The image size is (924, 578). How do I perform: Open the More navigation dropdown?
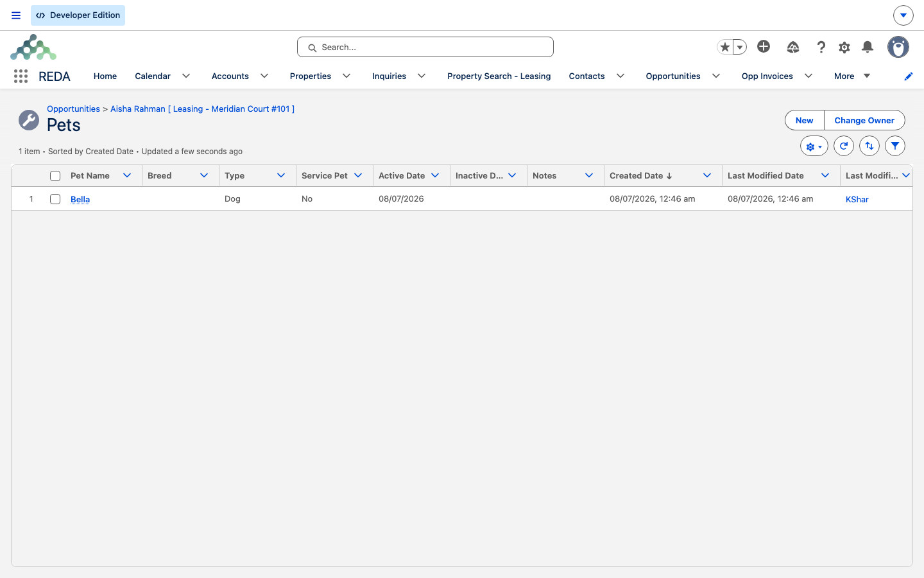852,76
